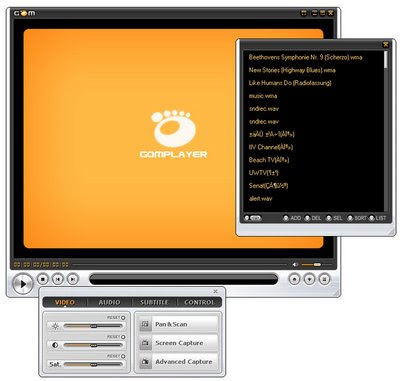
Task: Click the round playlist toggle button
Action: [x=324, y=279]
